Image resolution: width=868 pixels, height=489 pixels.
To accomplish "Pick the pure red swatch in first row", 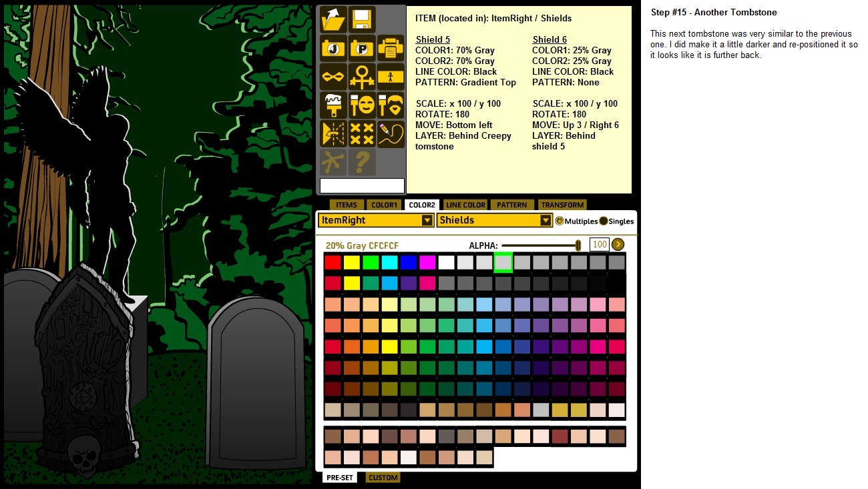I will tap(333, 263).
